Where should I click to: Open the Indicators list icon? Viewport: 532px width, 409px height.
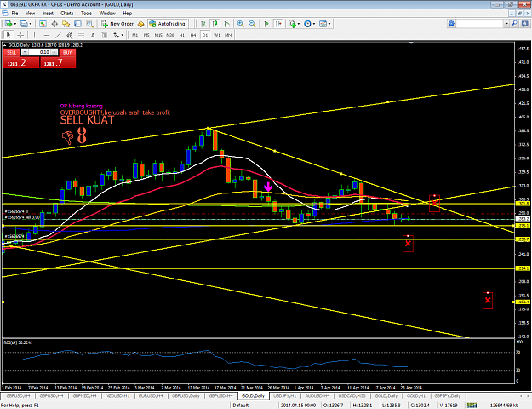[x=292, y=24]
